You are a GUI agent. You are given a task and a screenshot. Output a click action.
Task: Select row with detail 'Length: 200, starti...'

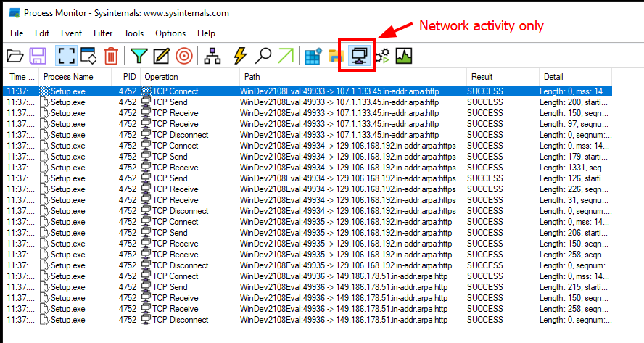[307, 102]
